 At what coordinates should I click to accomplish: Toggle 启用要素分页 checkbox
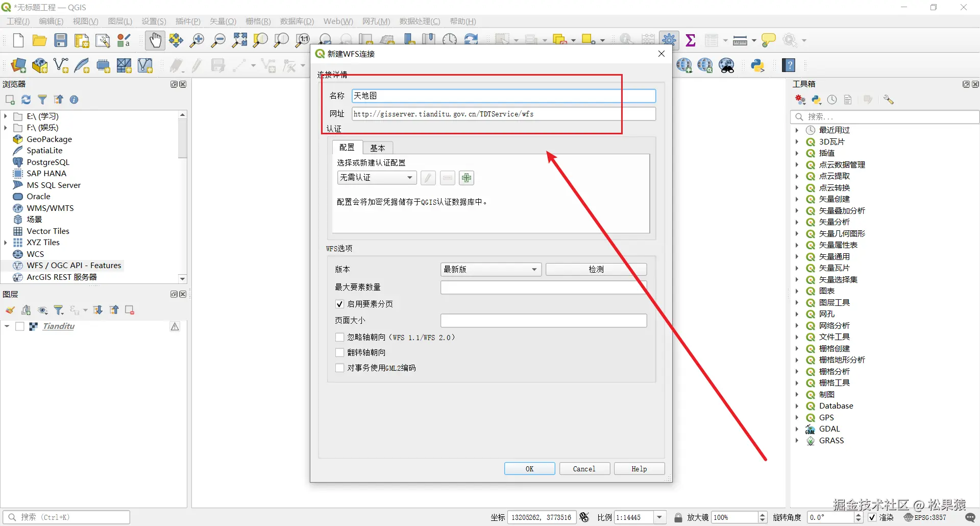(339, 304)
